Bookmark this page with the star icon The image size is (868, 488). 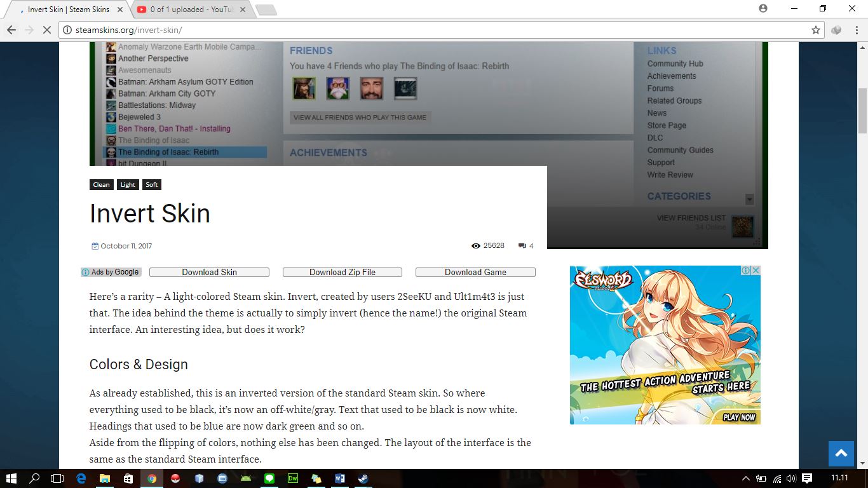point(816,30)
